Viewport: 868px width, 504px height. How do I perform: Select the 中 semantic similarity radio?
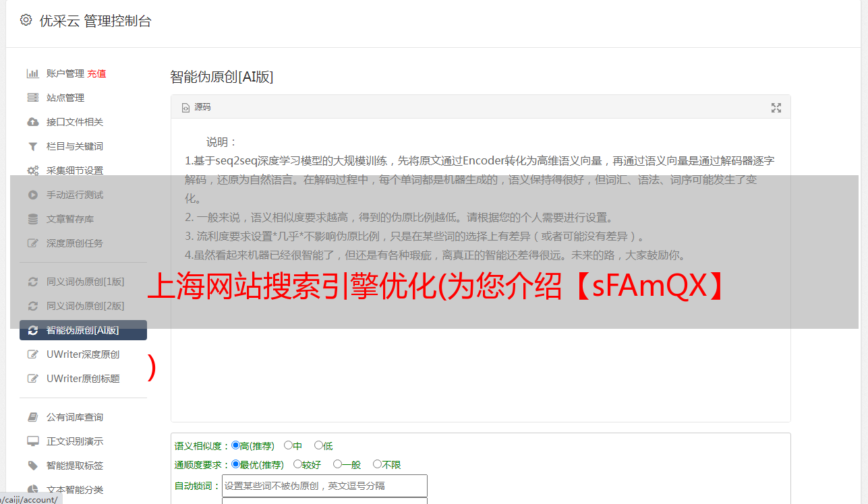tap(288, 445)
